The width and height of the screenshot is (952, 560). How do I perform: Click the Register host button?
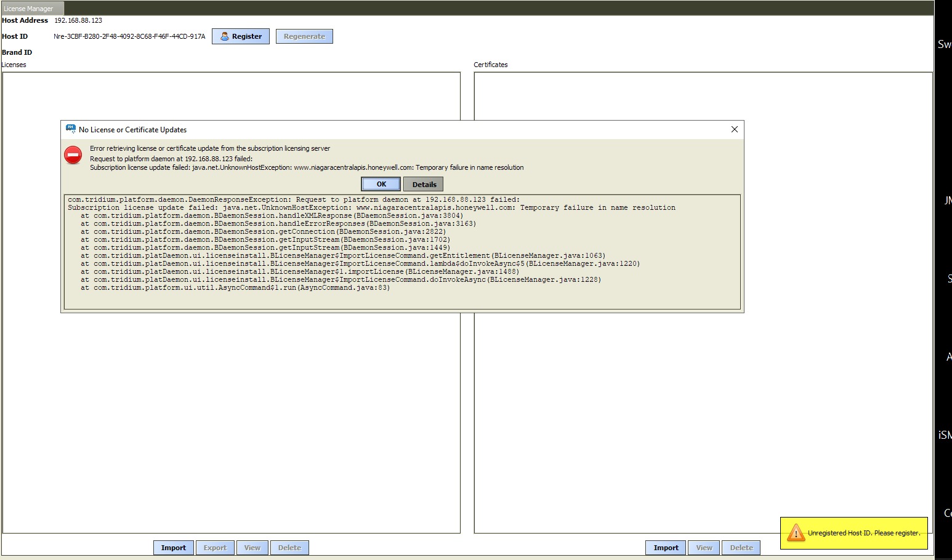coord(241,36)
